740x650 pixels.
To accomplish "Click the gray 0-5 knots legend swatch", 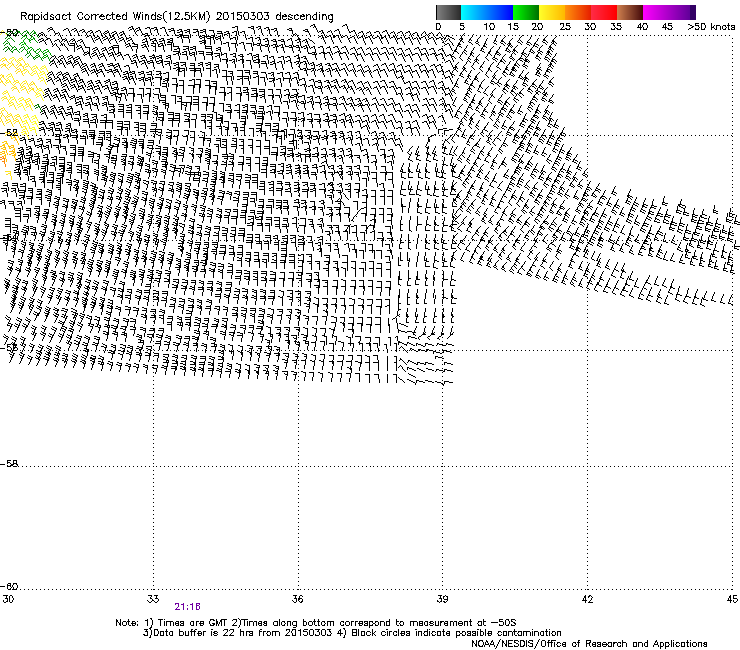I will (x=448, y=12).
